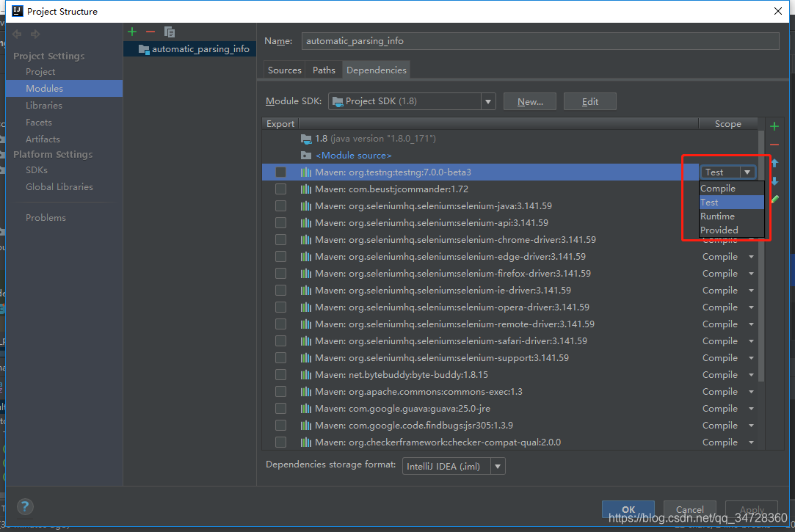
Task: Click the red minus remove-module icon
Action: pyautogui.click(x=150, y=32)
